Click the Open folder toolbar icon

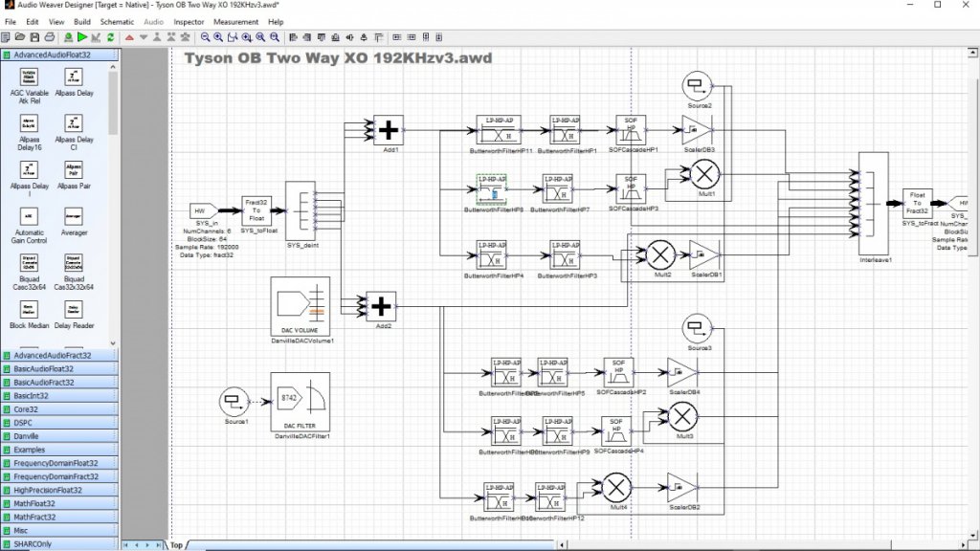point(20,37)
